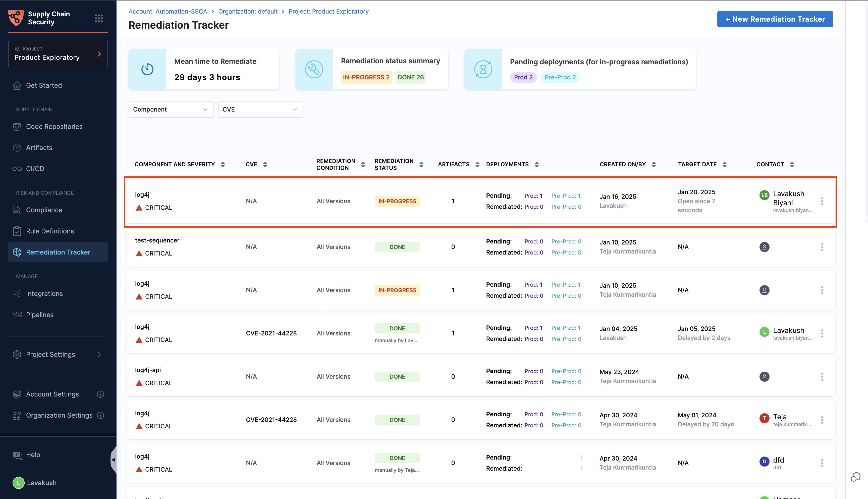Open kebab menu for highlighted log4j row
The height and width of the screenshot is (499, 868).
click(x=822, y=201)
